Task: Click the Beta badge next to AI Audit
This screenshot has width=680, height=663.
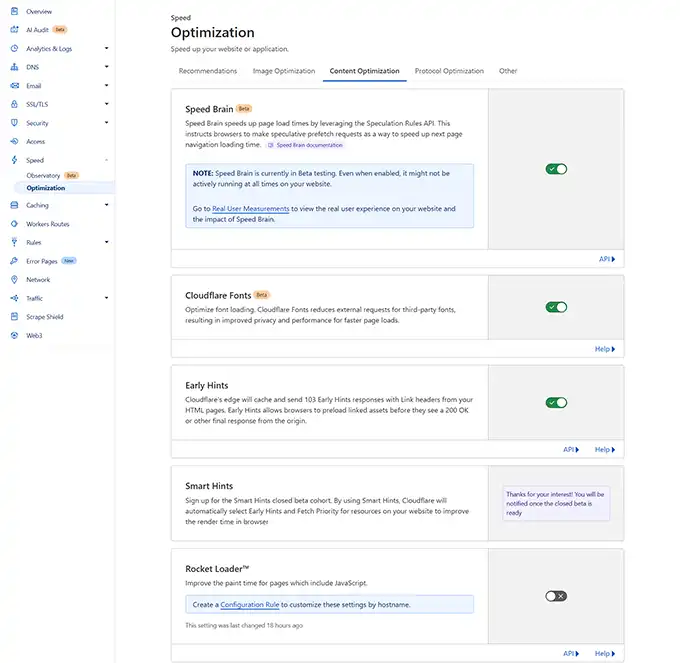Action: point(60,29)
